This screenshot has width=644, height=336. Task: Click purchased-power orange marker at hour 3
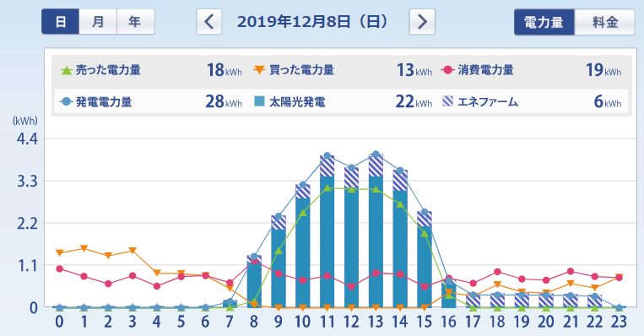(x=133, y=251)
